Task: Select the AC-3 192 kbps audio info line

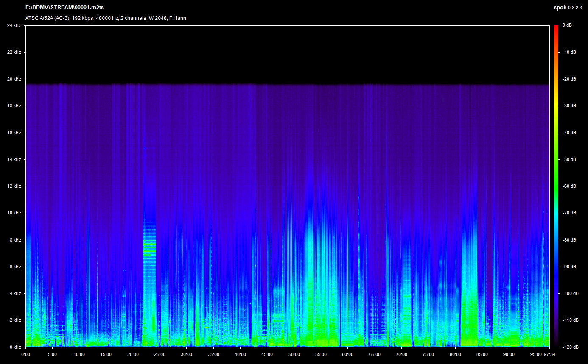Action: (x=106, y=18)
